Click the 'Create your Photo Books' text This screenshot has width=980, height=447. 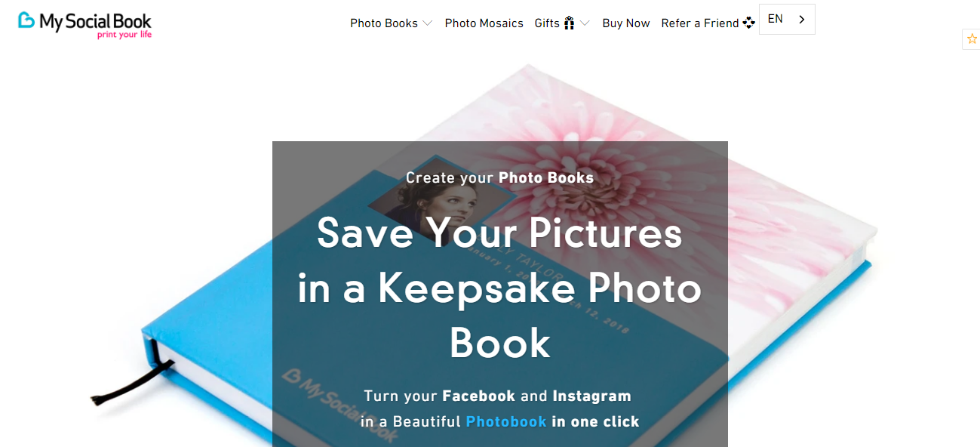click(x=499, y=178)
